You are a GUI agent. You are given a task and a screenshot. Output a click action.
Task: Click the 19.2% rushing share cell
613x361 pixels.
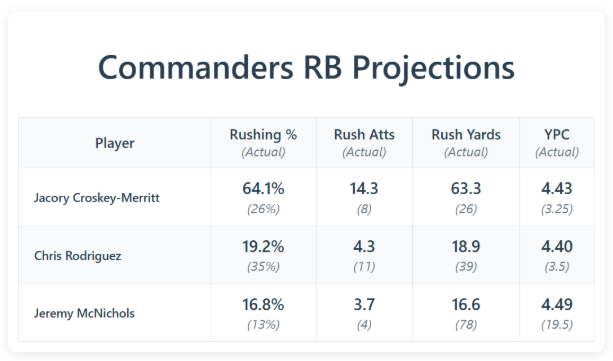click(x=263, y=255)
